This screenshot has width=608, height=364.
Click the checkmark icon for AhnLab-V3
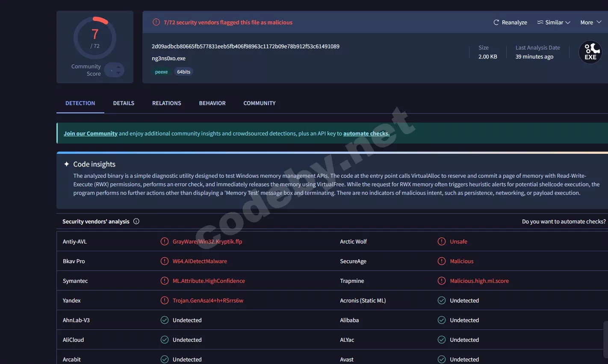pos(165,320)
